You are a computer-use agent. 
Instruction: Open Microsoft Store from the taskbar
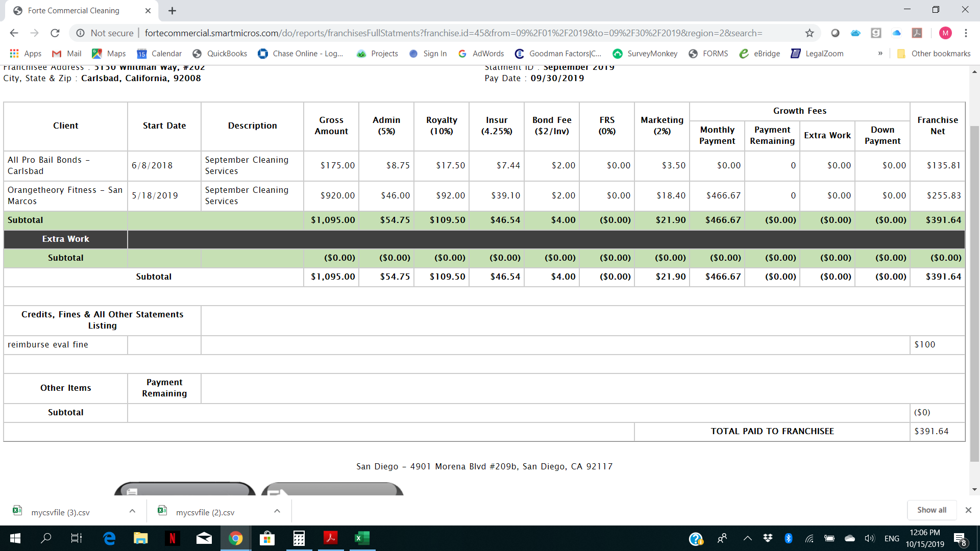click(x=267, y=538)
